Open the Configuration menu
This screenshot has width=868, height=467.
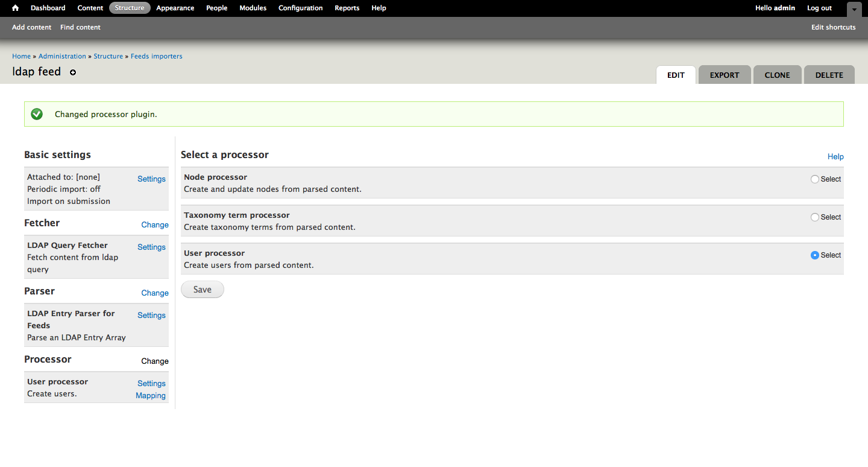[x=301, y=8]
